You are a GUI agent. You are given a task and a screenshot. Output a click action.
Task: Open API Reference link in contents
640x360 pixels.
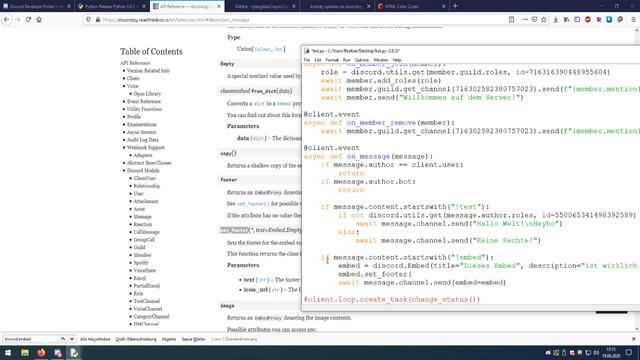(x=135, y=63)
